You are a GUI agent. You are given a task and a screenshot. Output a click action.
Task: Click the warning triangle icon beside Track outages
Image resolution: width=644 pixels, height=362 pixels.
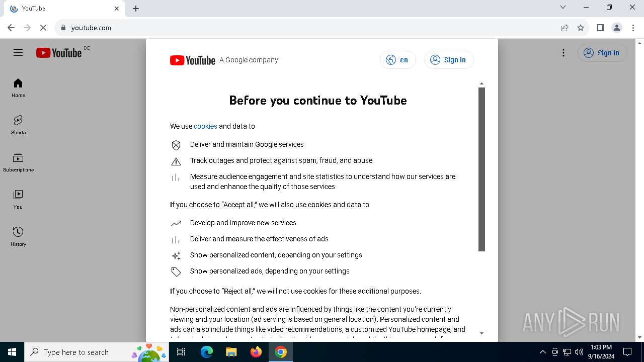pos(176,161)
